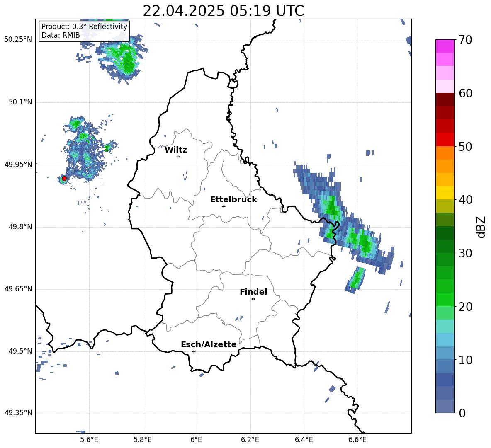Click the Ettelbruck city label

(233, 200)
